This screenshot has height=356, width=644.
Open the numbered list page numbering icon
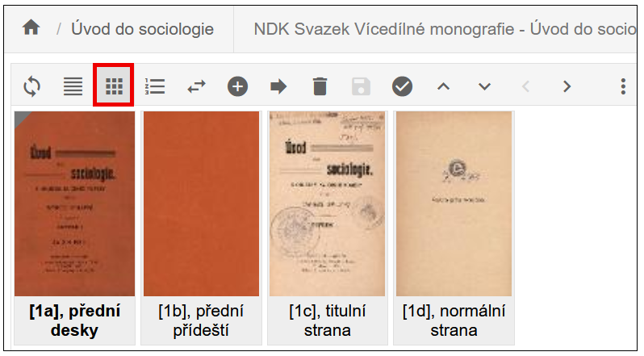[155, 86]
